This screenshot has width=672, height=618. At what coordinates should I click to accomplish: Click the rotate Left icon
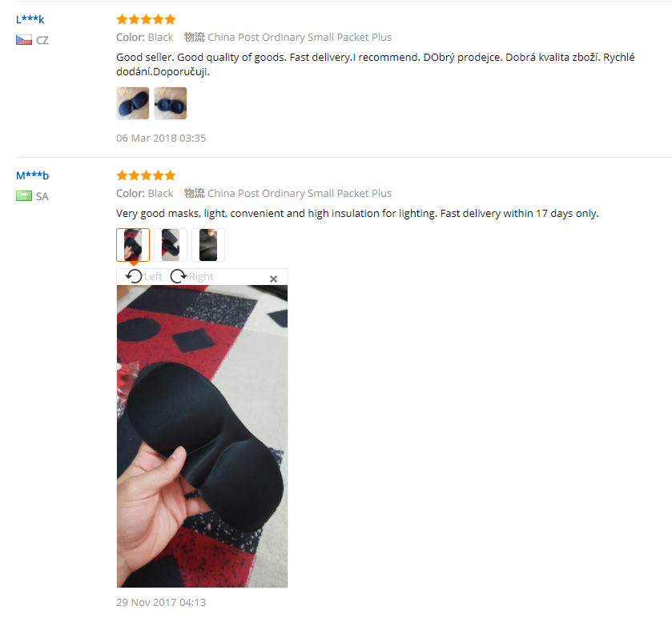pos(134,277)
